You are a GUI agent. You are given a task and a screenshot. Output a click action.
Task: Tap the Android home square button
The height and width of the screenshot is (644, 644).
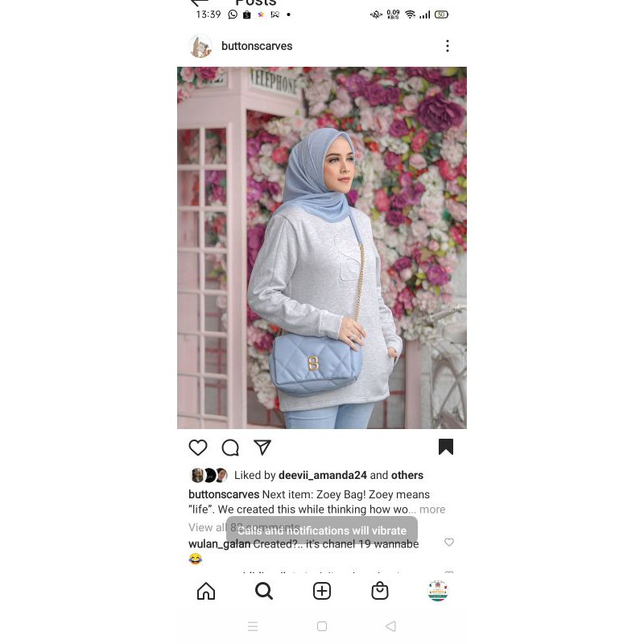[x=322, y=626]
